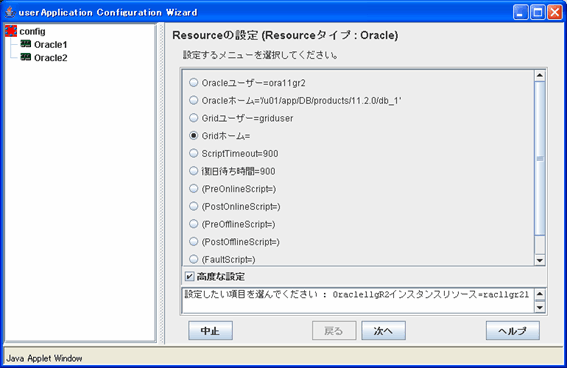
Task: Click the red config icon in tree
Action: pos(11,31)
